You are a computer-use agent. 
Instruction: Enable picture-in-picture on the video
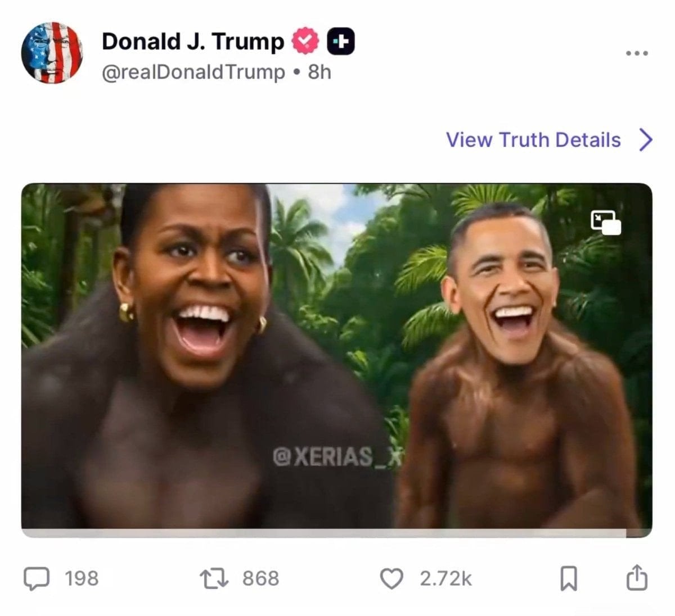click(x=606, y=223)
